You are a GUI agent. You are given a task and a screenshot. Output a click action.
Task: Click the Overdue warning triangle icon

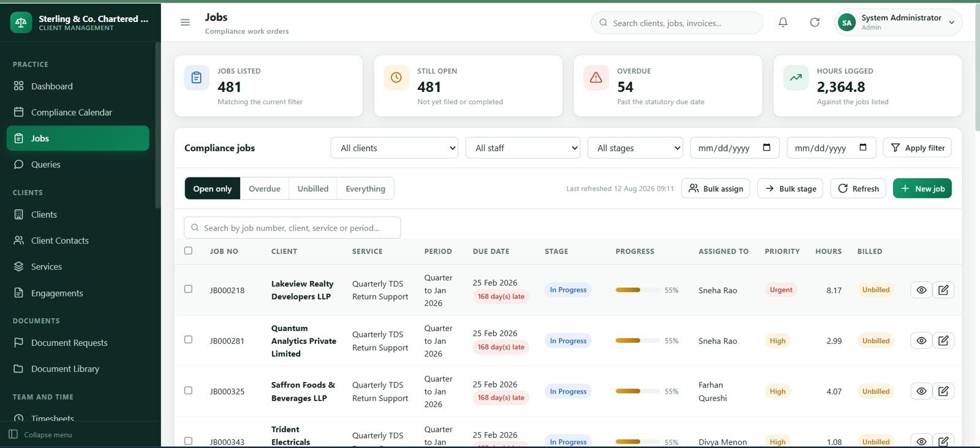(596, 78)
